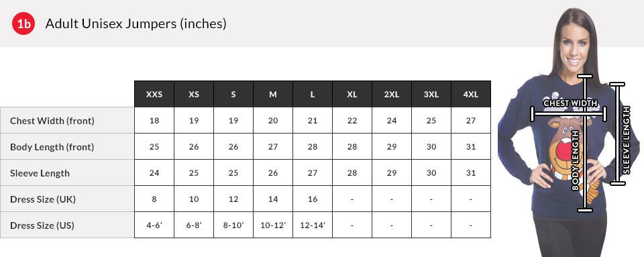Click the UK dress size 16 cell
The image size is (644, 257).
pos(313,199)
